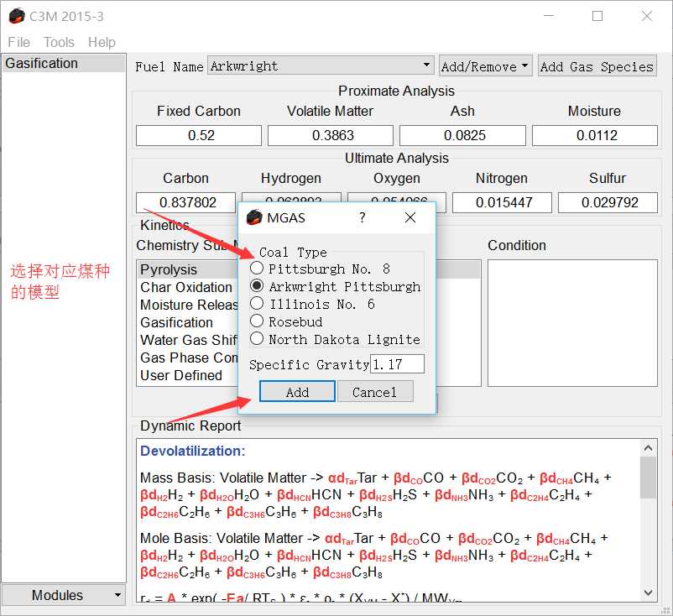Click the Dynamic Report scrollbar thumb
This screenshot has width=673, height=616.
tap(649, 478)
